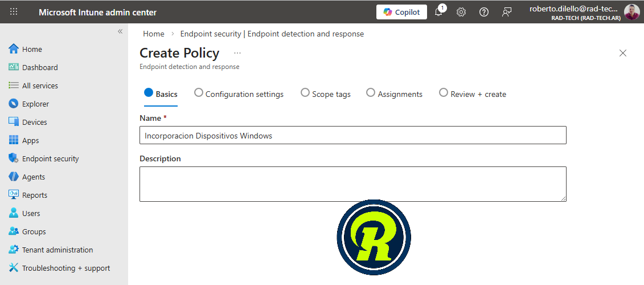The height and width of the screenshot is (285, 644).
Task: Go to the Home breadcrumb link
Action: tap(154, 34)
